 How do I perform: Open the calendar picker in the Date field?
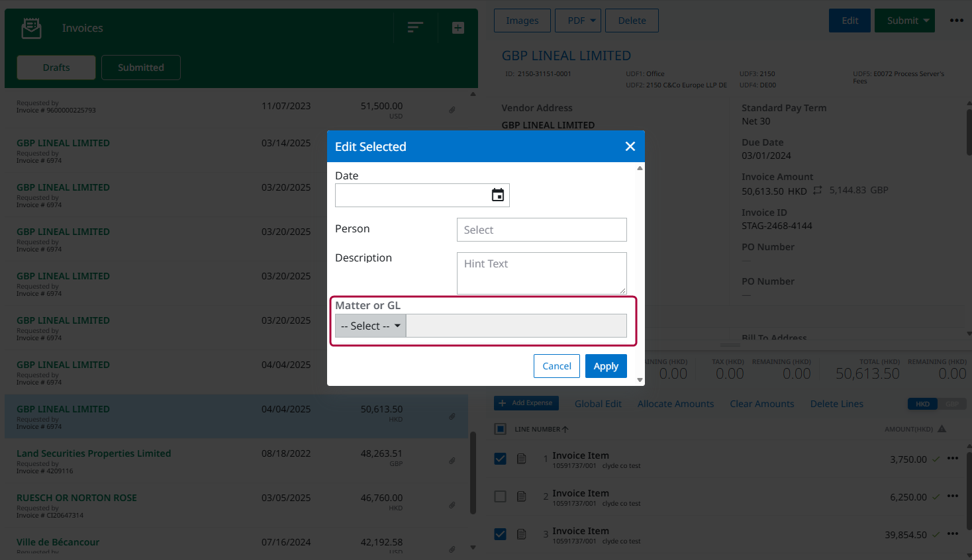tap(497, 195)
